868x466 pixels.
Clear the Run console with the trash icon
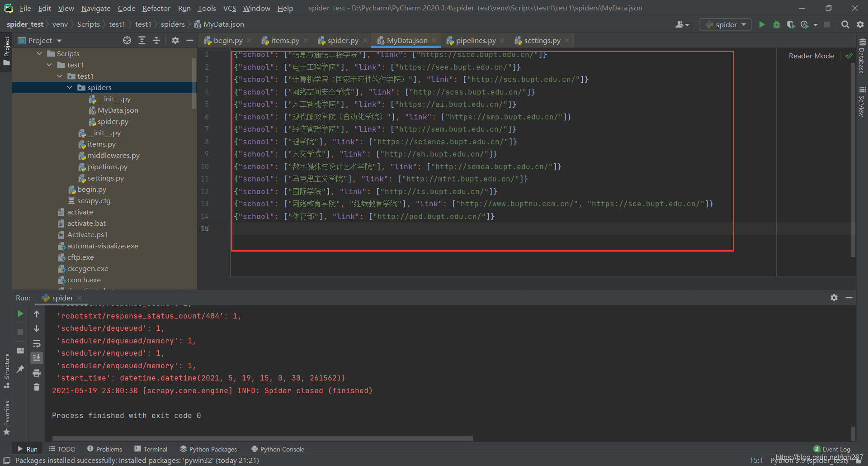(37, 387)
